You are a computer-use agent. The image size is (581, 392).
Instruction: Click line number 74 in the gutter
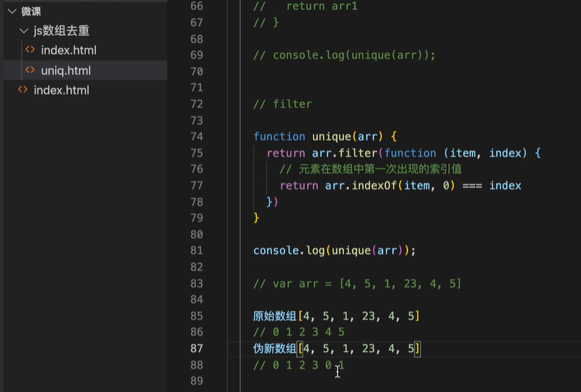(196, 137)
